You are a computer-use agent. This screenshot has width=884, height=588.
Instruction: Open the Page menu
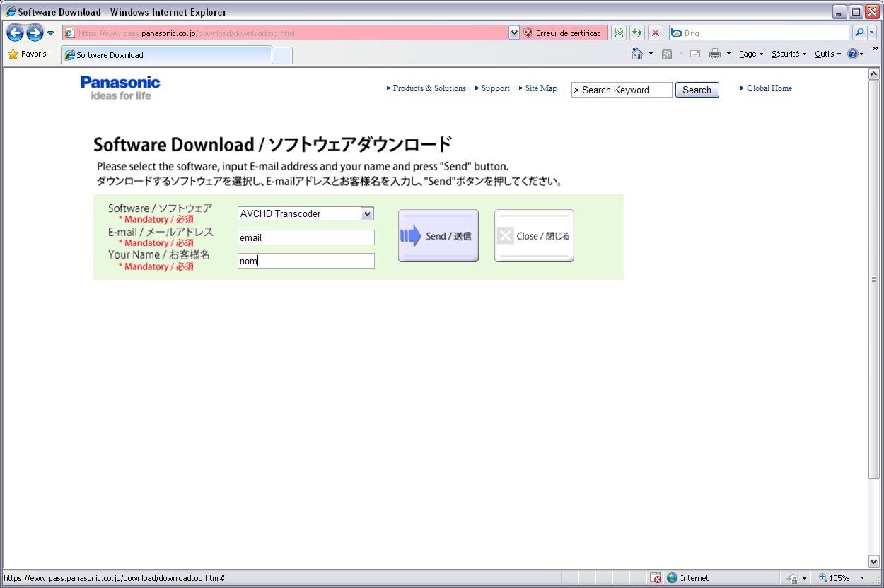click(x=751, y=54)
